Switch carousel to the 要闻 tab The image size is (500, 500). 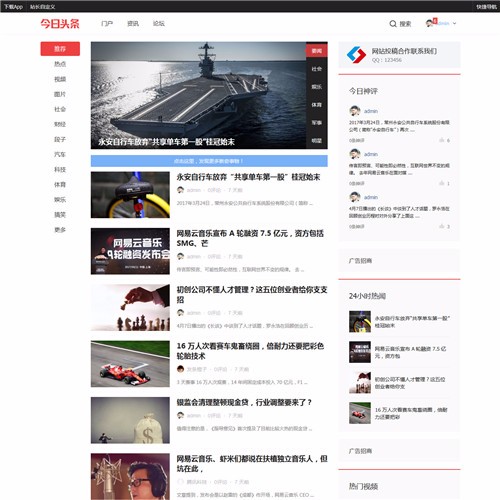coord(317,51)
